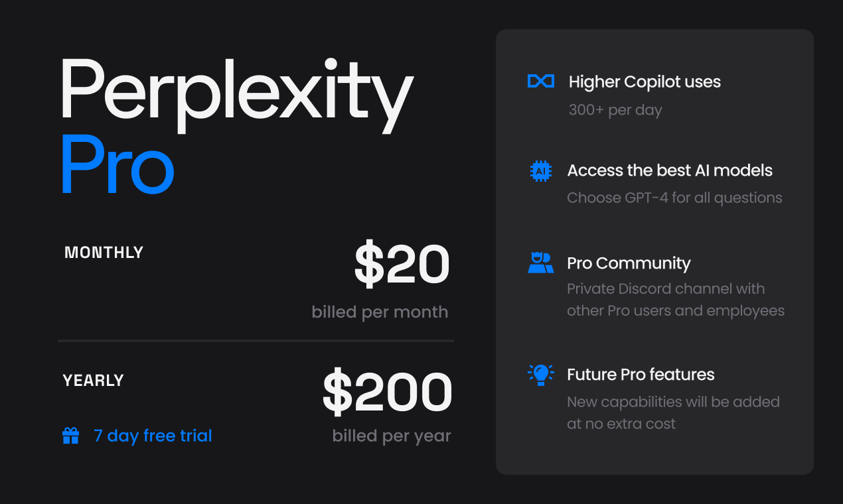Click the Higher Copilot uses heading
This screenshot has width=843, height=504.
(x=644, y=82)
